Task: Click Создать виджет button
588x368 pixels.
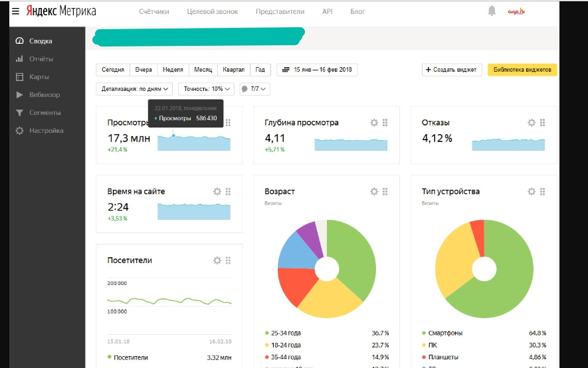Action: click(x=452, y=70)
